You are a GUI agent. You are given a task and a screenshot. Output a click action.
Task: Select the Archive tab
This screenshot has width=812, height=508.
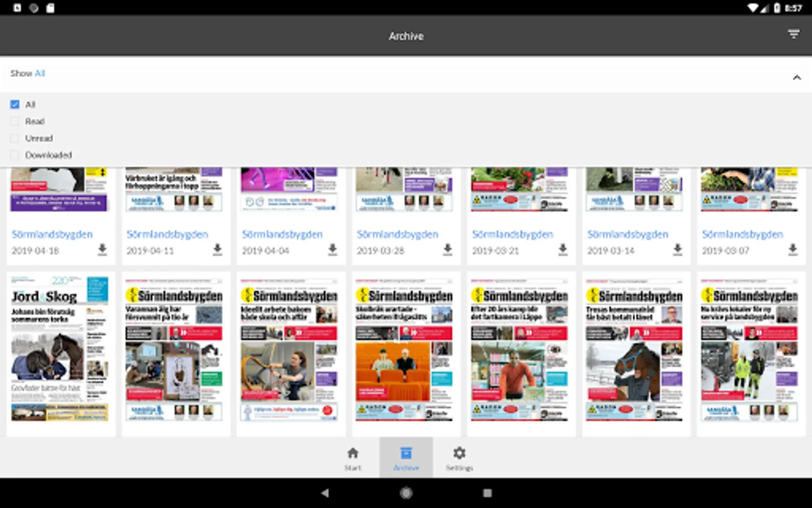pyautogui.click(x=406, y=458)
